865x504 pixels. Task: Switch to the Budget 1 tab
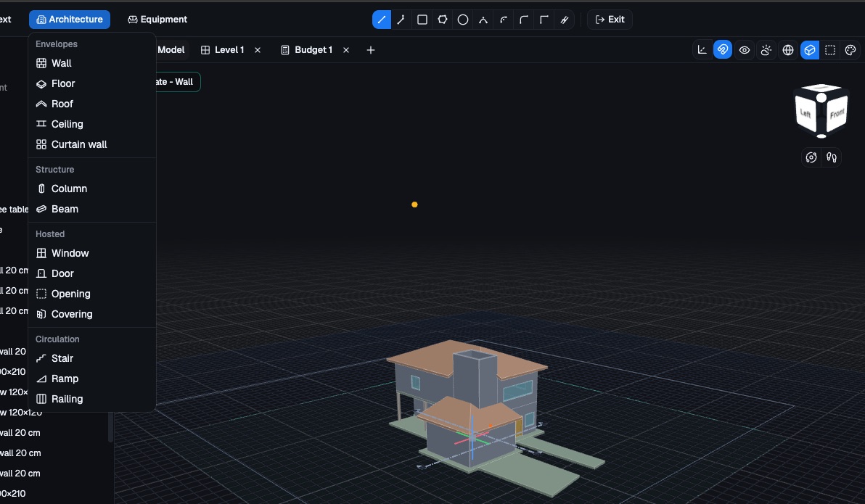pyautogui.click(x=307, y=50)
